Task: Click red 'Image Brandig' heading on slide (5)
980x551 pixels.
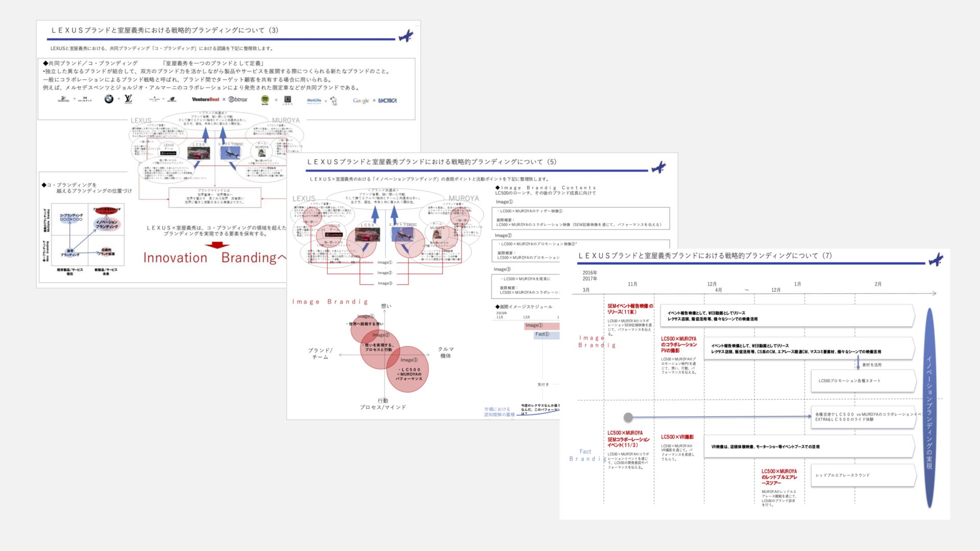Action: (330, 302)
